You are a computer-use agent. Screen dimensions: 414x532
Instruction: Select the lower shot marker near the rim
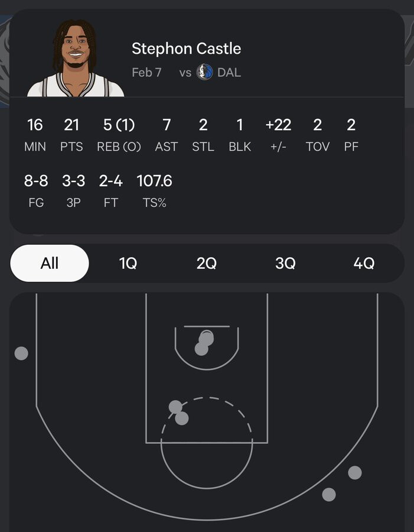201,349
